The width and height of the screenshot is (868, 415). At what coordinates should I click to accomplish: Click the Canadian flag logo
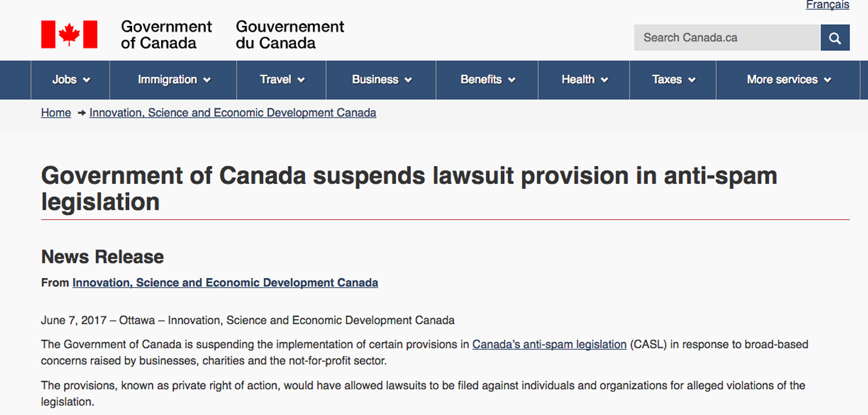coord(69,35)
